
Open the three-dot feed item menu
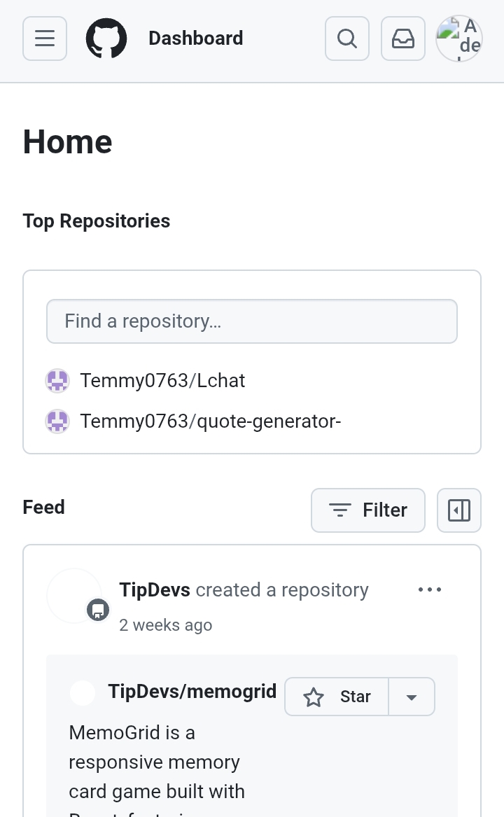[430, 589]
